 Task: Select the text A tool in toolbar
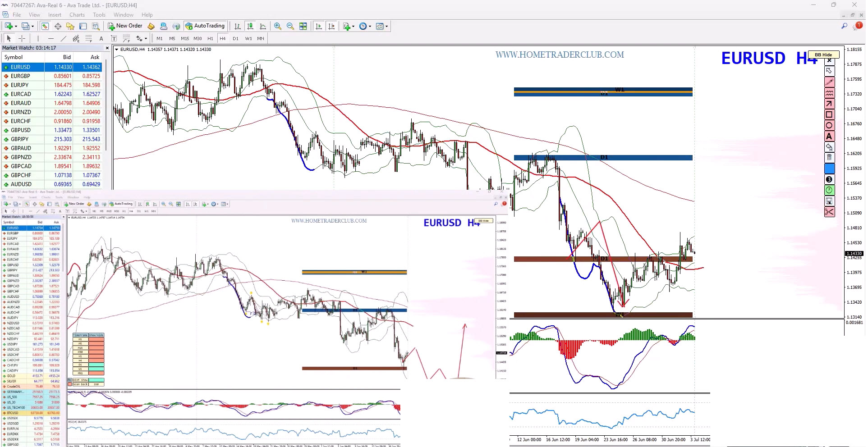101,38
